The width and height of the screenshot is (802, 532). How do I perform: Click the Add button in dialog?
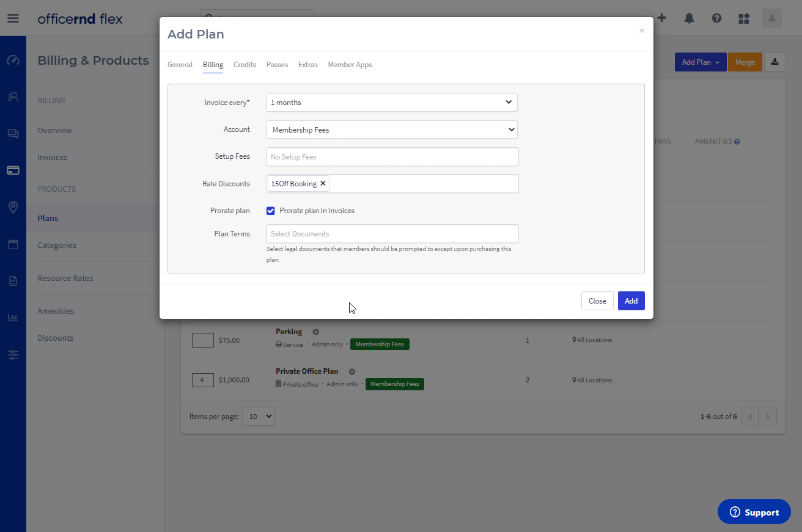[x=631, y=301]
